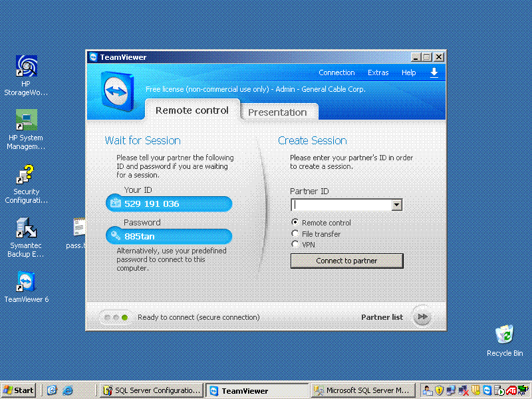Open the Recycle Bin
Viewport: 532px width, 399px height.
click(x=505, y=334)
